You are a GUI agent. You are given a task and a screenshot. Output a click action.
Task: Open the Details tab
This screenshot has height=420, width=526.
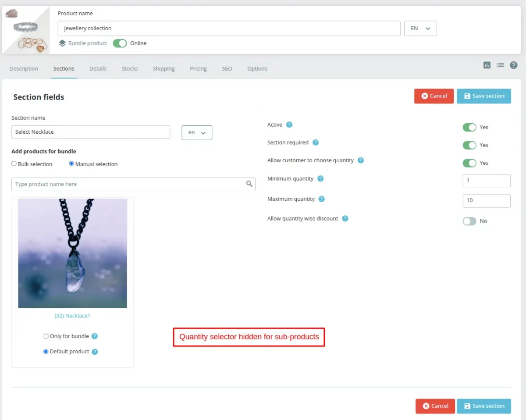coord(98,68)
